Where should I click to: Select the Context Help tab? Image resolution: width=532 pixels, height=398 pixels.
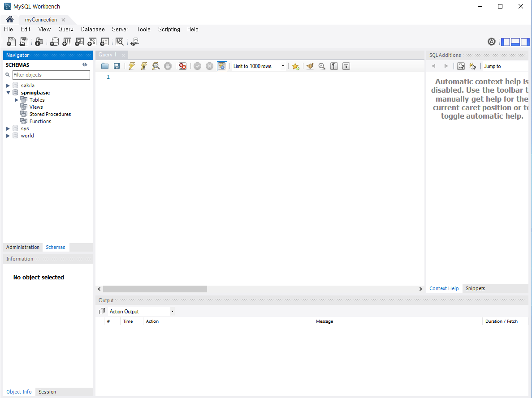[x=444, y=288]
